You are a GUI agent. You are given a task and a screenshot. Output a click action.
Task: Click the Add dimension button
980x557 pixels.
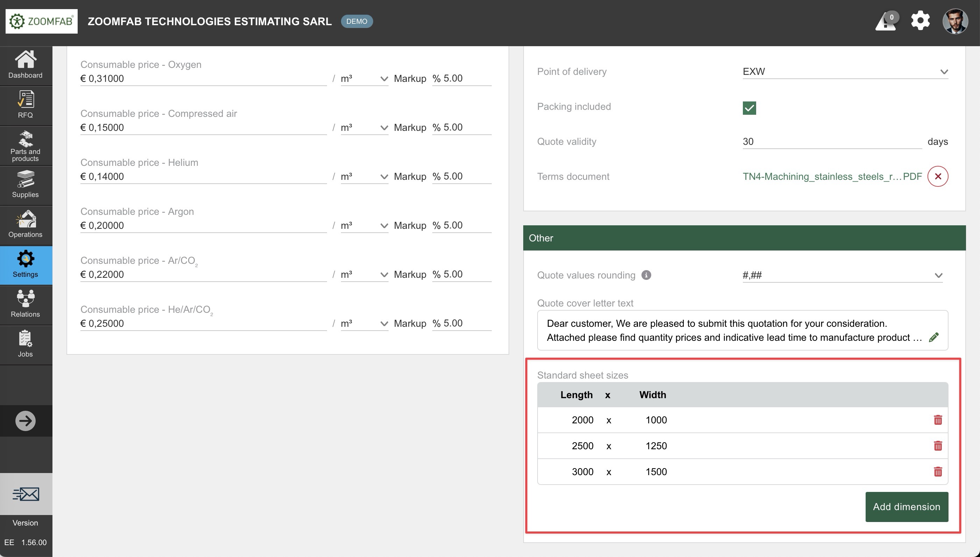(x=906, y=507)
